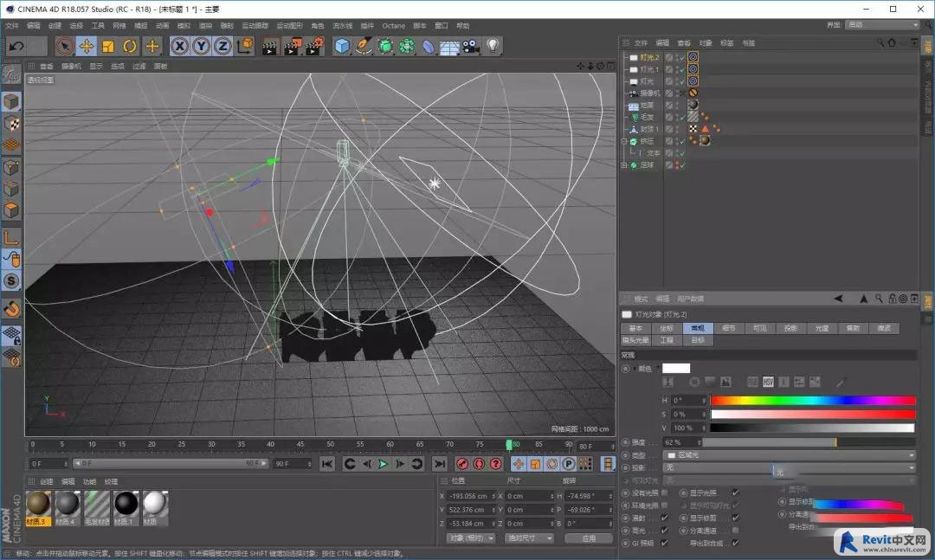Select 灯光.2 in the object tree
The height and width of the screenshot is (560, 935).
[x=650, y=57]
